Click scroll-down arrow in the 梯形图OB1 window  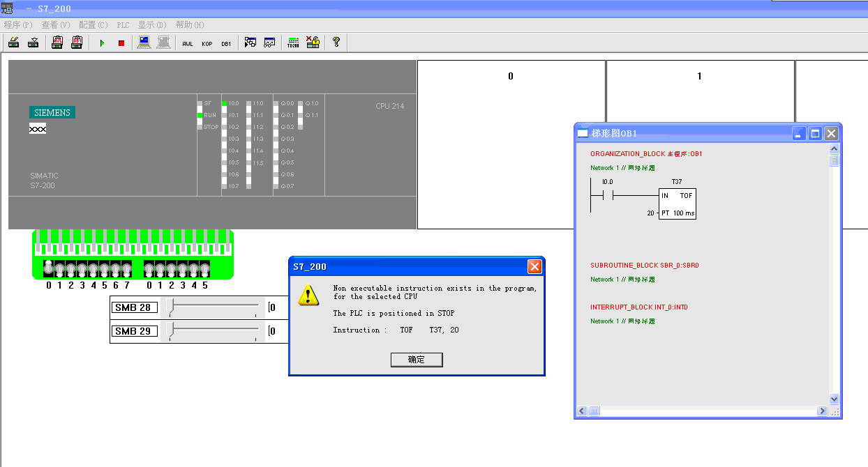[834, 399]
